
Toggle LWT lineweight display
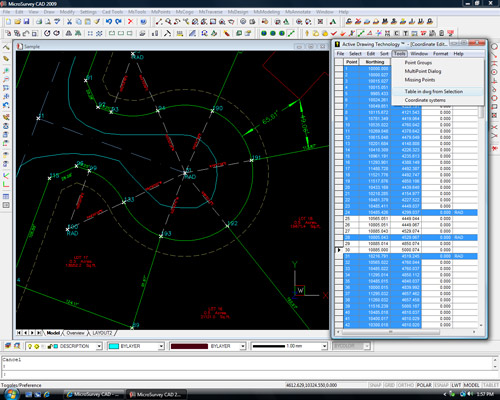point(456,385)
